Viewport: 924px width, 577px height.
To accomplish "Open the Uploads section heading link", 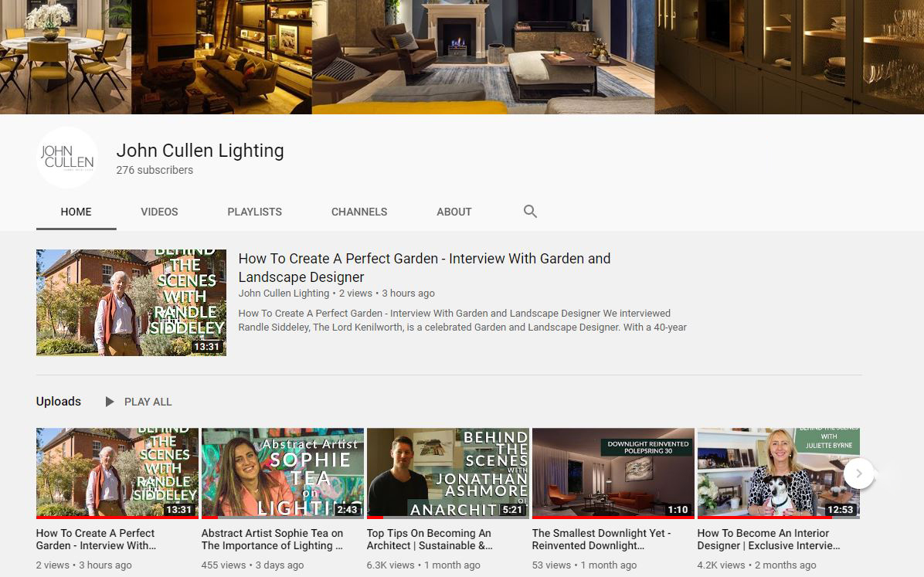I will [59, 402].
